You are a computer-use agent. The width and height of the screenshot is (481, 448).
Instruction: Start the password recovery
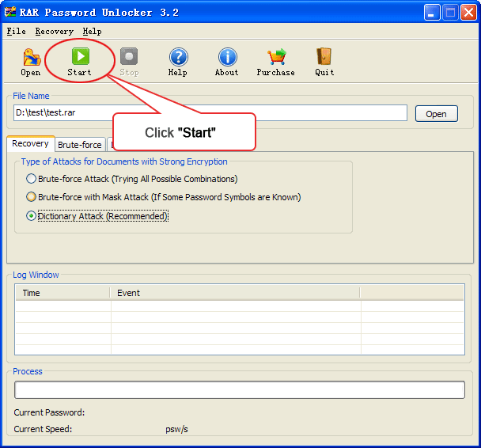[80, 62]
